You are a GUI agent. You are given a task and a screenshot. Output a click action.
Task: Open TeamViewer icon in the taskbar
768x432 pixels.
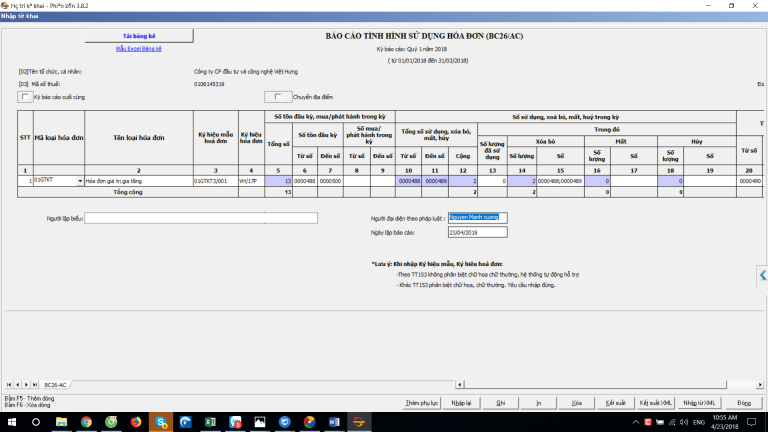point(285,422)
